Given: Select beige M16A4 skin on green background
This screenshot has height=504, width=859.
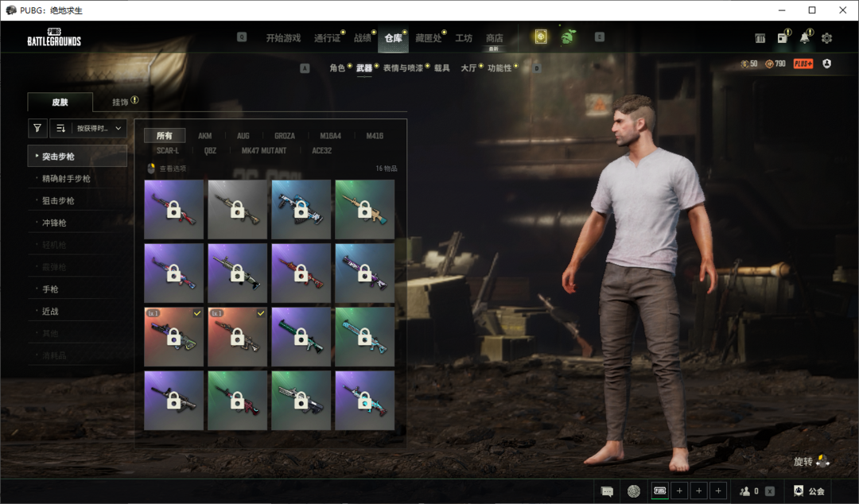Looking at the screenshot, I should [x=364, y=209].
